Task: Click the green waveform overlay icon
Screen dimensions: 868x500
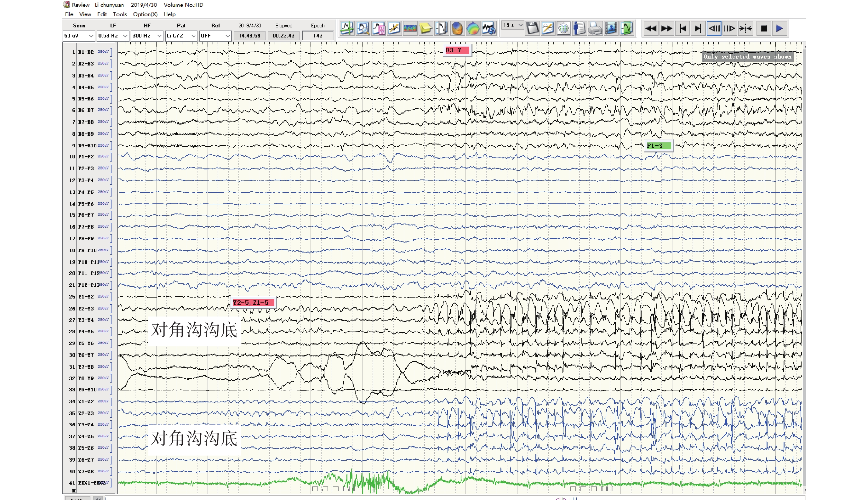Action: [627, 29]
